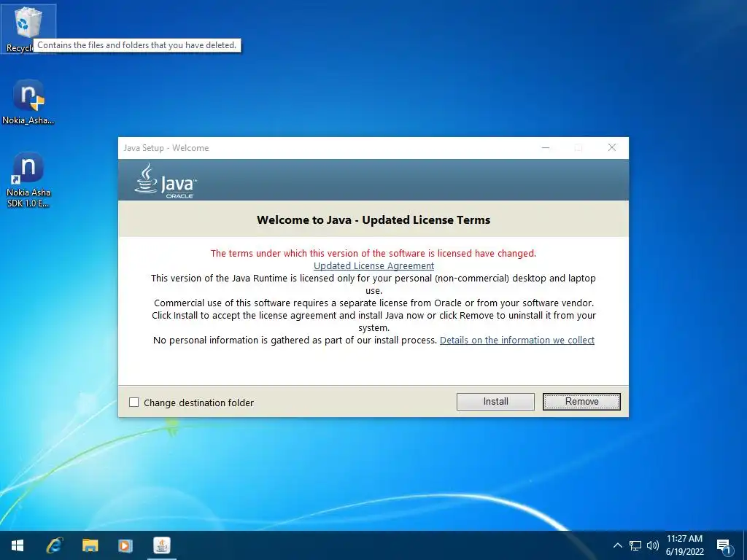Enable Change destination folder checkbox
This screenshot has width=747, height=560.
[134, 402]
